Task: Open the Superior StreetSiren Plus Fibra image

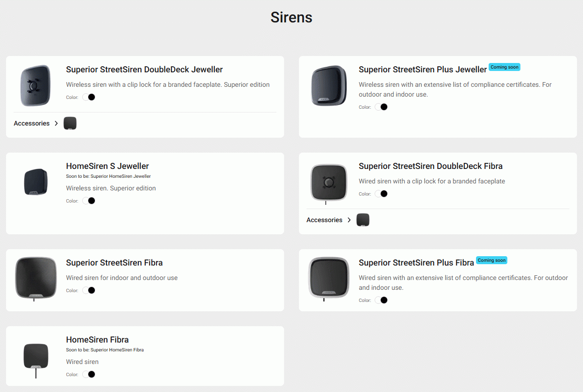Action: (x=329, y=278)
